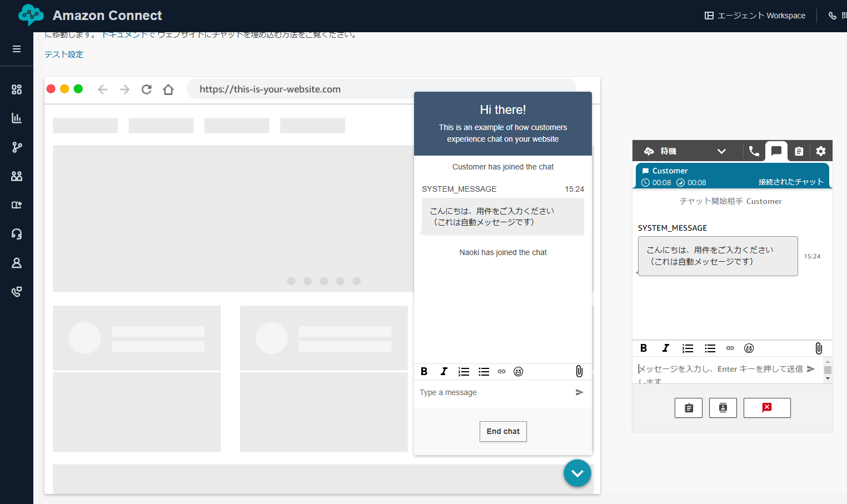This screenshot has width=847, height=504.
Task: Click the create task clipboard button
Action: click(x=689, y=408)
